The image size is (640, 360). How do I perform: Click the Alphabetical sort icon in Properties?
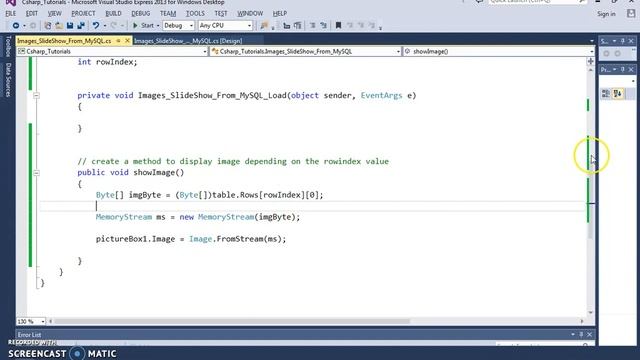pyautogui.click(x=618, y=94)
